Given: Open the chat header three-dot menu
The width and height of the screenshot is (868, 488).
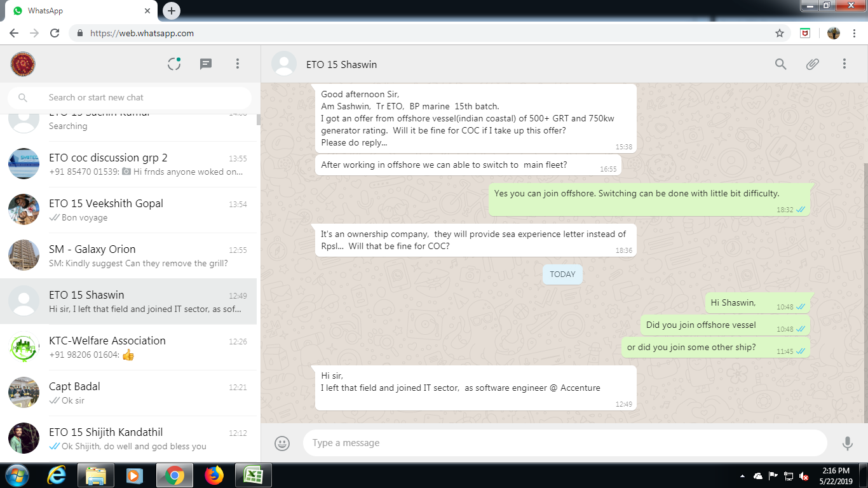Looking at the screenshot, I should point(844,64).
